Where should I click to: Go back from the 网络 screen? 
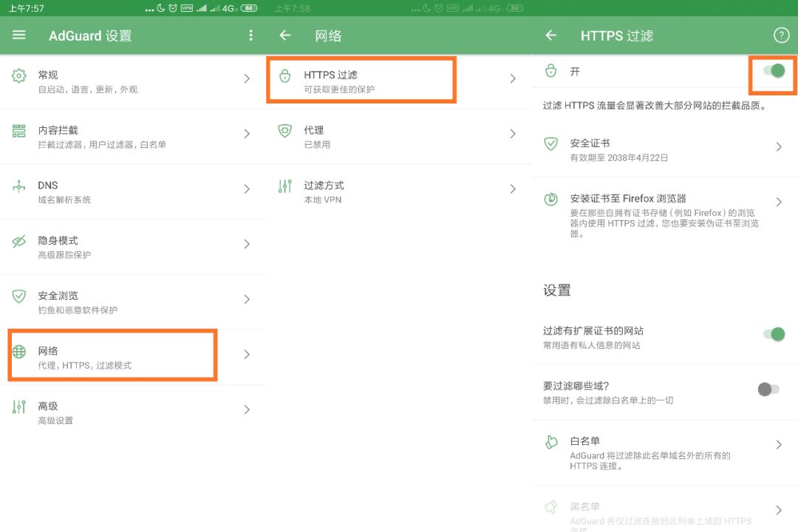coord(285,35)
